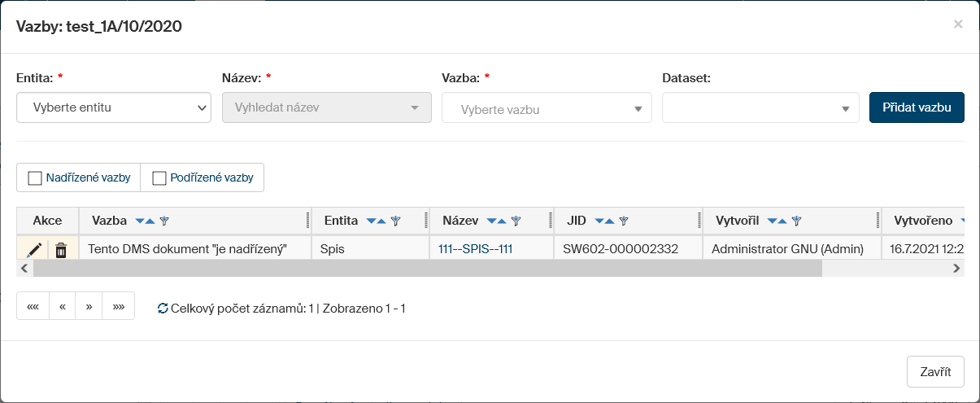Image resolution: width=980 pixels, height=403 pixels.
Task: Click the filter icon in Entita column header
Action: click(396, 221)
